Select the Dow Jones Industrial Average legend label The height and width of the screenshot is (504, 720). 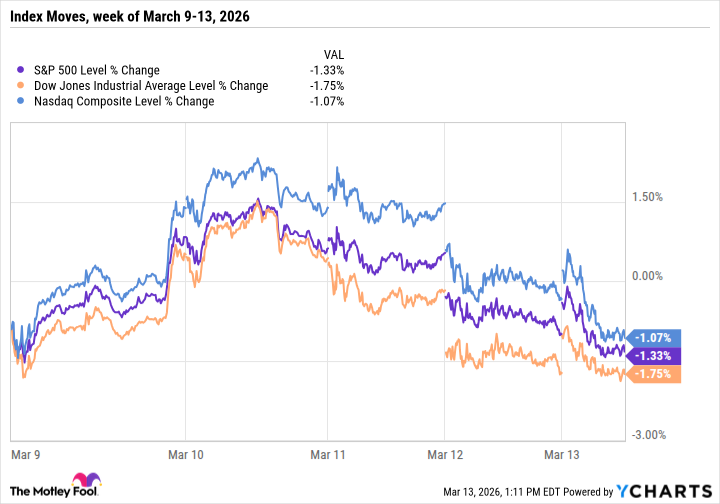pos(150,86)
